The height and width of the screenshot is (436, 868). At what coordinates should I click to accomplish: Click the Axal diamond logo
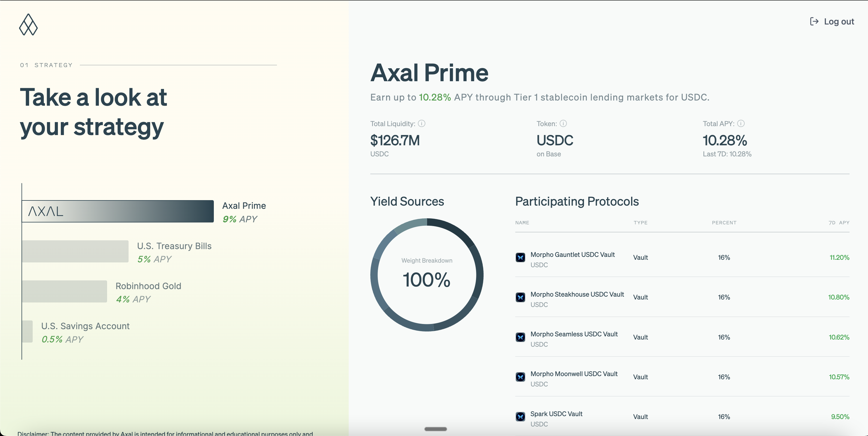click(28, 24)
